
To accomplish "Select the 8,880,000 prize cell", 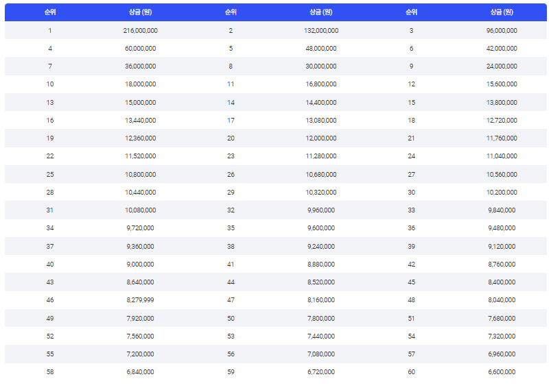I will pyautogui.click(x=321, y=265).
